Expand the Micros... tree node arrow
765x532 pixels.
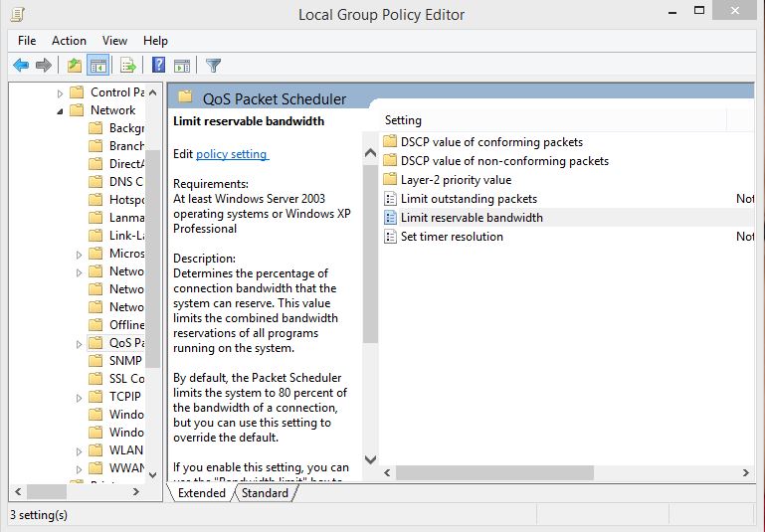[x=79, y=255]
